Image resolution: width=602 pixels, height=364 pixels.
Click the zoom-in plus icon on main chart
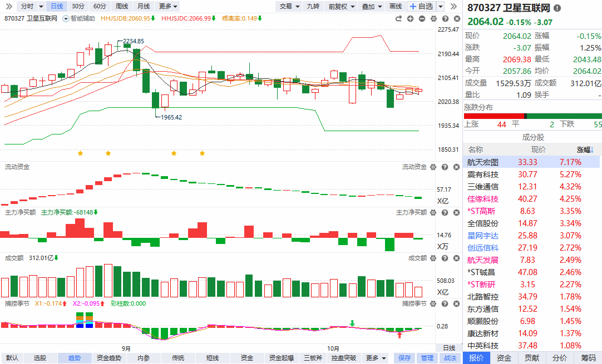point(410,18)
